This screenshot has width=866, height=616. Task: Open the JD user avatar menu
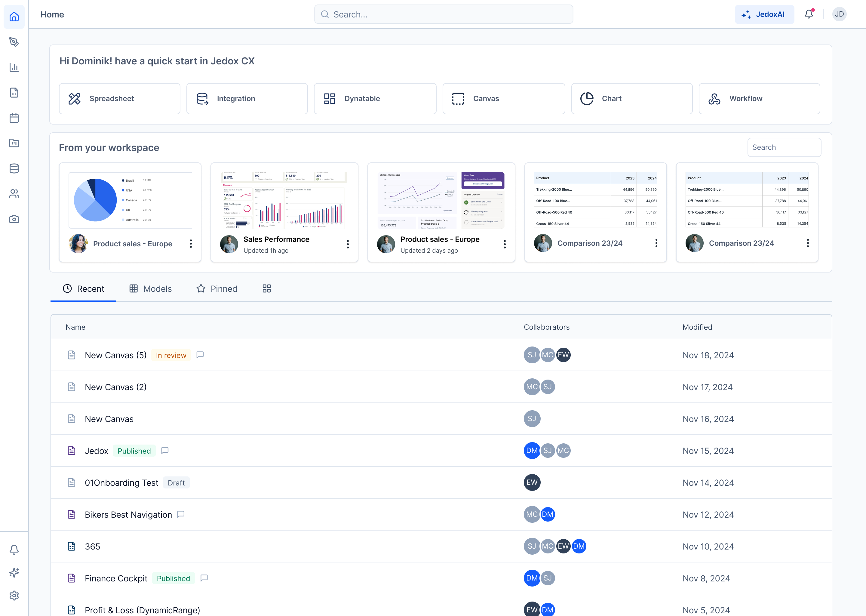click(x=840, y=14)
